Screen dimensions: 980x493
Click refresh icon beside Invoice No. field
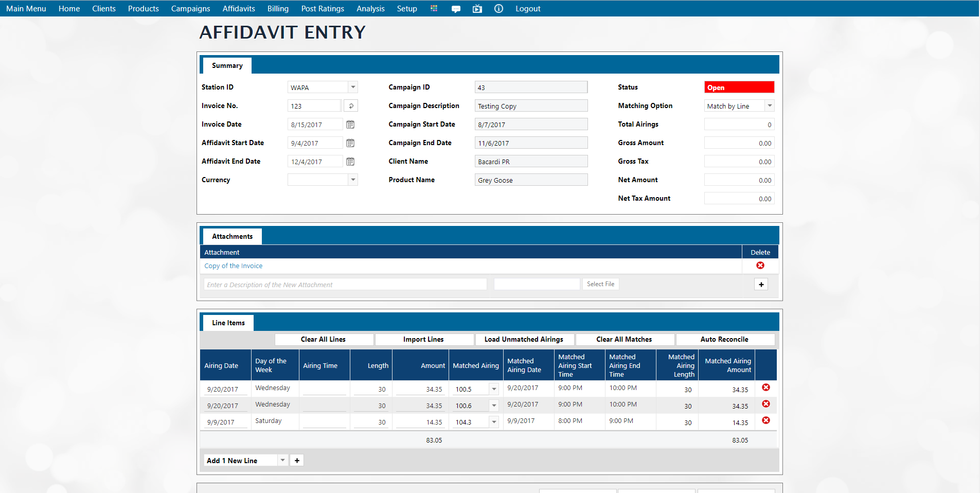pyautogui.click(x=351, y=106)
